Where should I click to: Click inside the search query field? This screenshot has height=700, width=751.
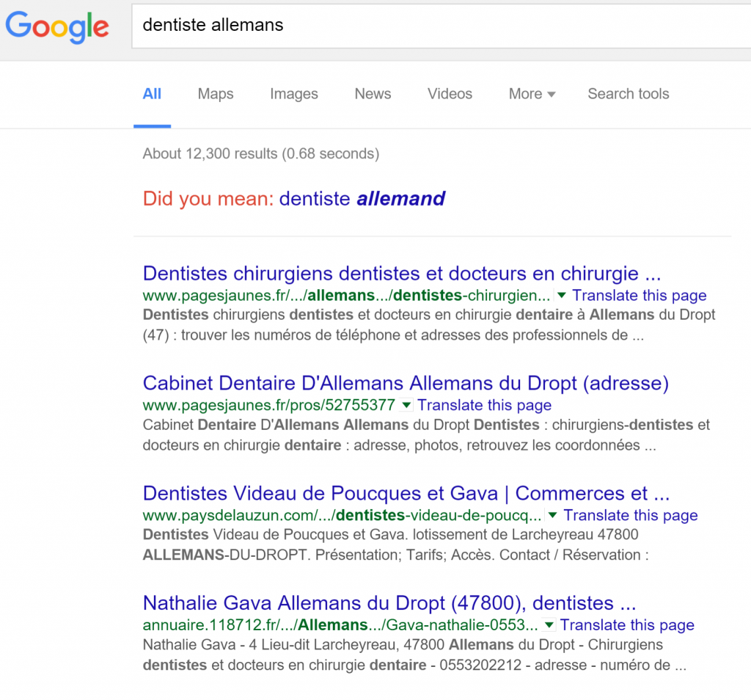pyautogui.click(x=367, y=24)
